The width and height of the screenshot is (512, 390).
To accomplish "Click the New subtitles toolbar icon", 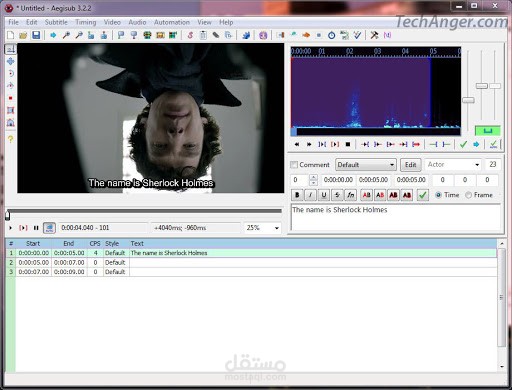I will point(11,35).
